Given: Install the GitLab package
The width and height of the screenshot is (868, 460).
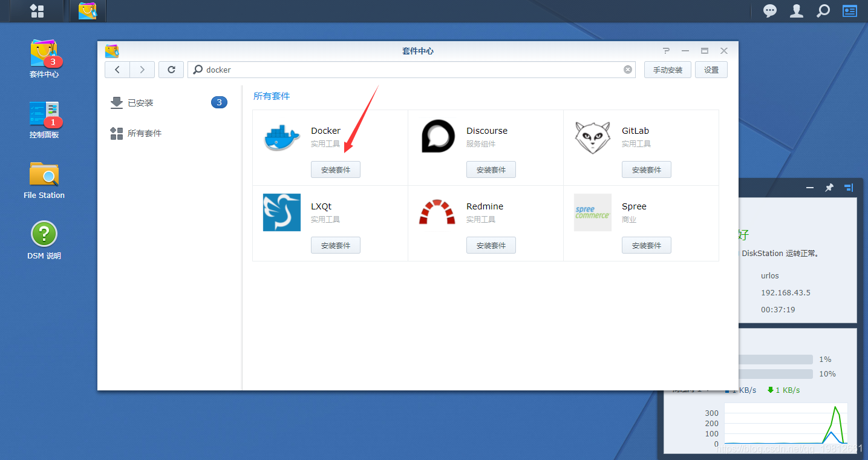Looking at the screenshot, I should pyautogui.click(x=647, y=170).
